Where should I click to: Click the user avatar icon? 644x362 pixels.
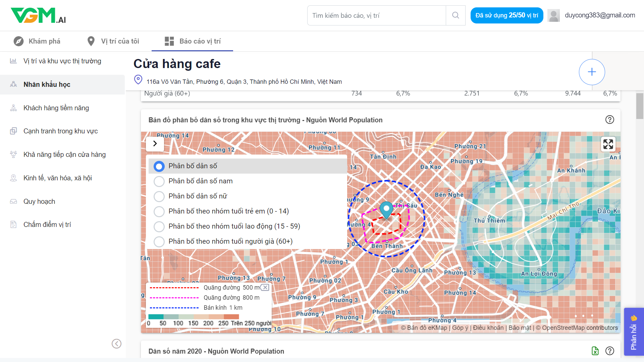553,15
